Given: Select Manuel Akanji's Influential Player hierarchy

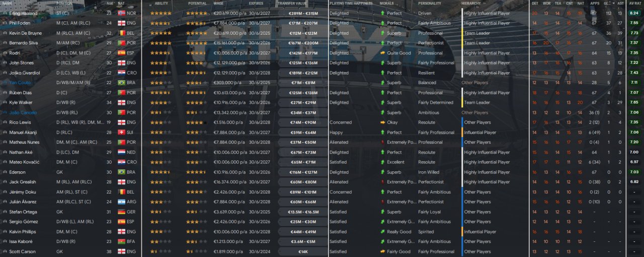Looking at the screenshot, I should click(480, 133).
